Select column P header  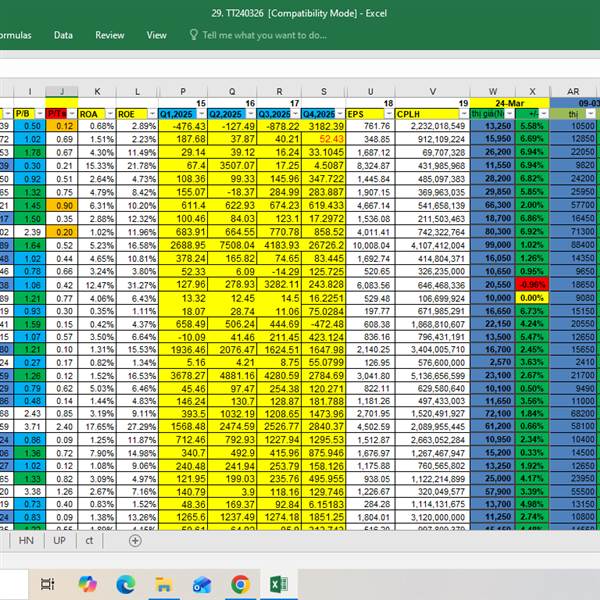[183, 91]
